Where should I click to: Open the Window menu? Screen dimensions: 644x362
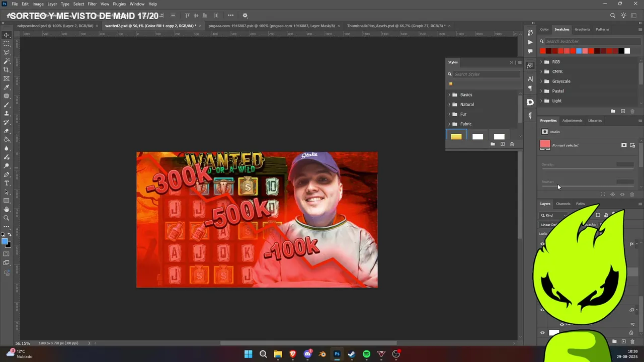[x=137, y=4]
